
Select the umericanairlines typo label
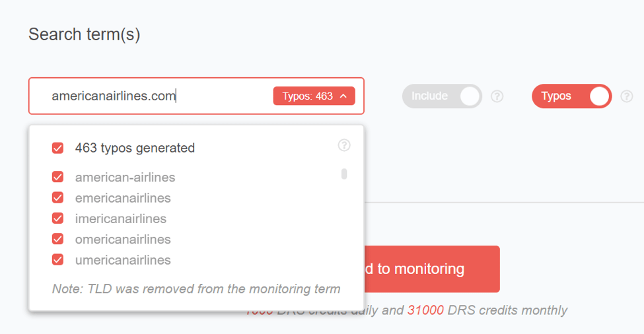coord(123,259)
